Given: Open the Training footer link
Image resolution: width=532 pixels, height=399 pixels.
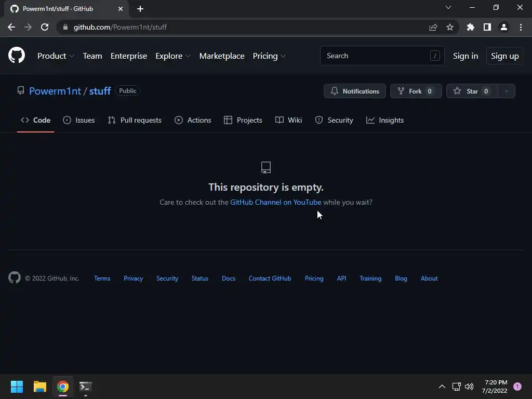Looking at the screenshot, I should point(370,278).
